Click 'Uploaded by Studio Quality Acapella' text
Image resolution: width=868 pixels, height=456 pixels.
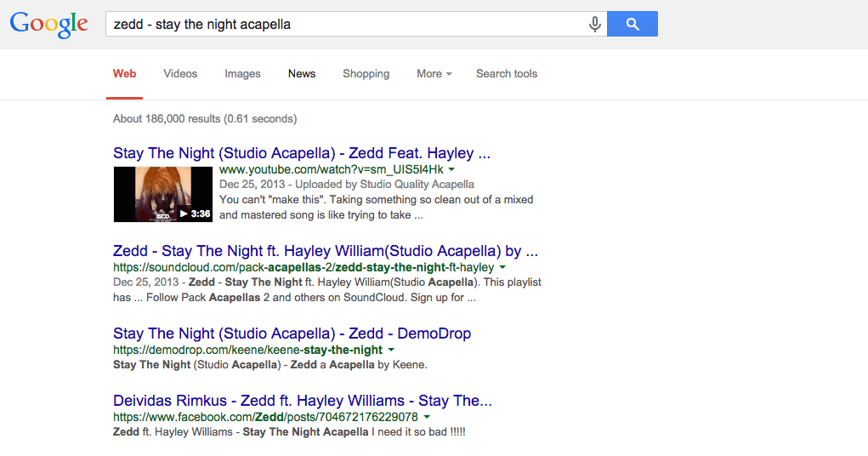[385, 185]
